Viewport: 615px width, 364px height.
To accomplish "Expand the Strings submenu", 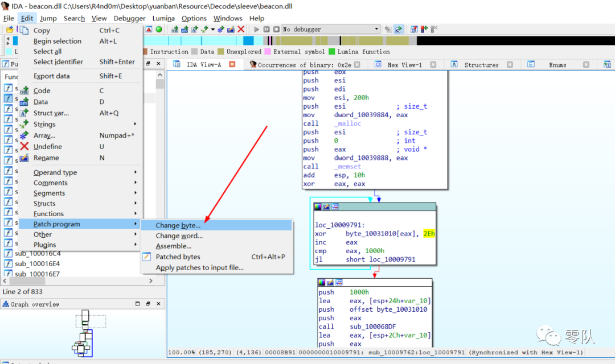I will coord(80,124).
